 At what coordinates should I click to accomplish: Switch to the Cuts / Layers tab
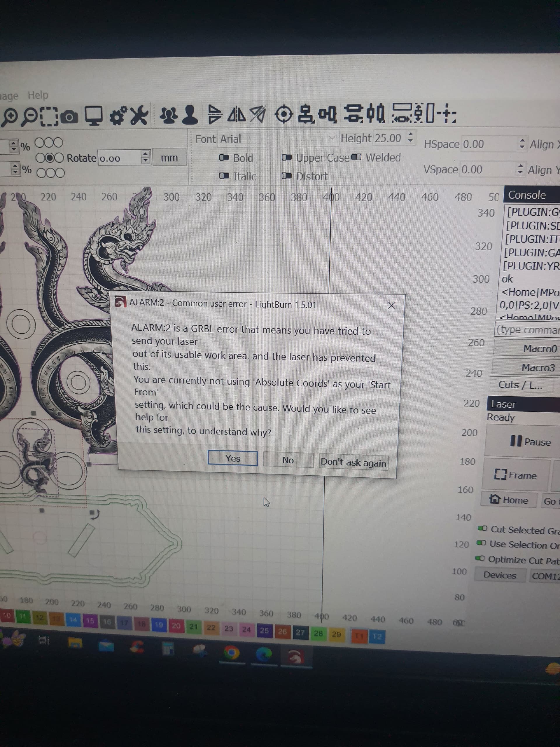(x=520, y=385)
